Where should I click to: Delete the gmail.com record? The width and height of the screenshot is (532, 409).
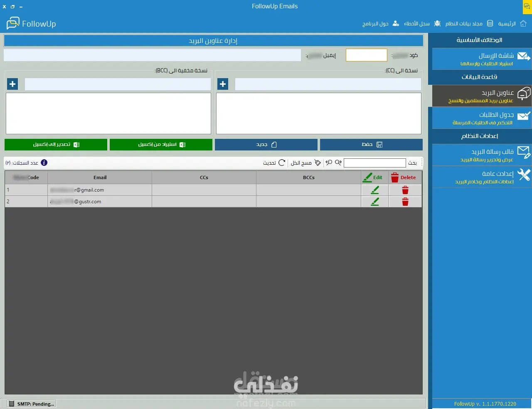pyautogui.click(x=405, y=190)
